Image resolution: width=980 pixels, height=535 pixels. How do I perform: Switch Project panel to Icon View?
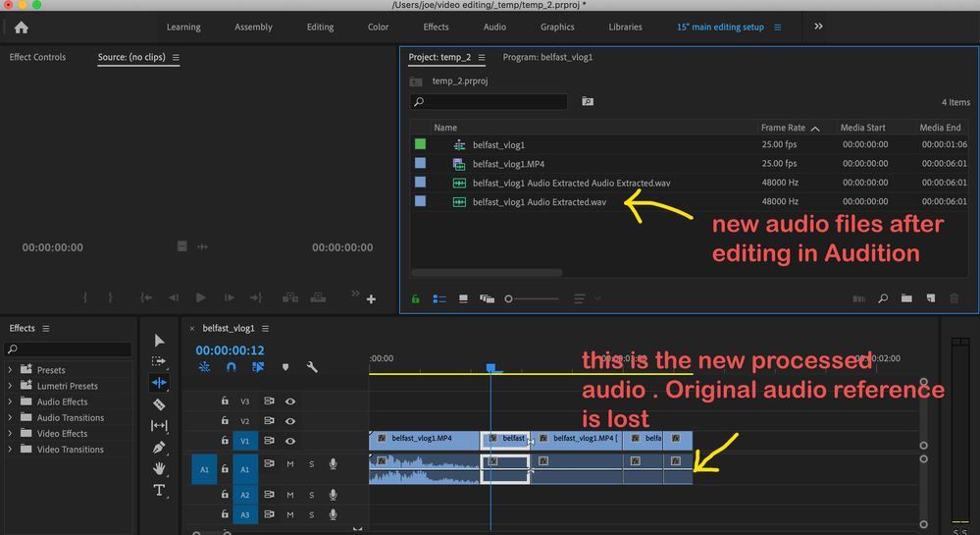click(463, 299)
